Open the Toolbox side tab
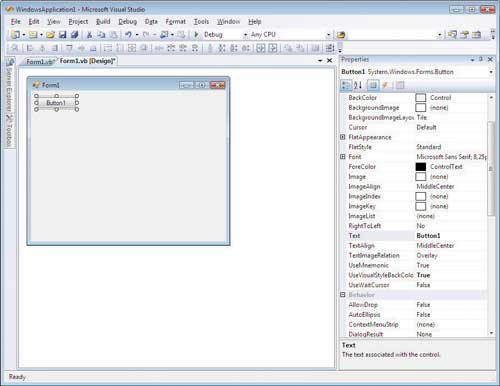 tap(9, 131)
